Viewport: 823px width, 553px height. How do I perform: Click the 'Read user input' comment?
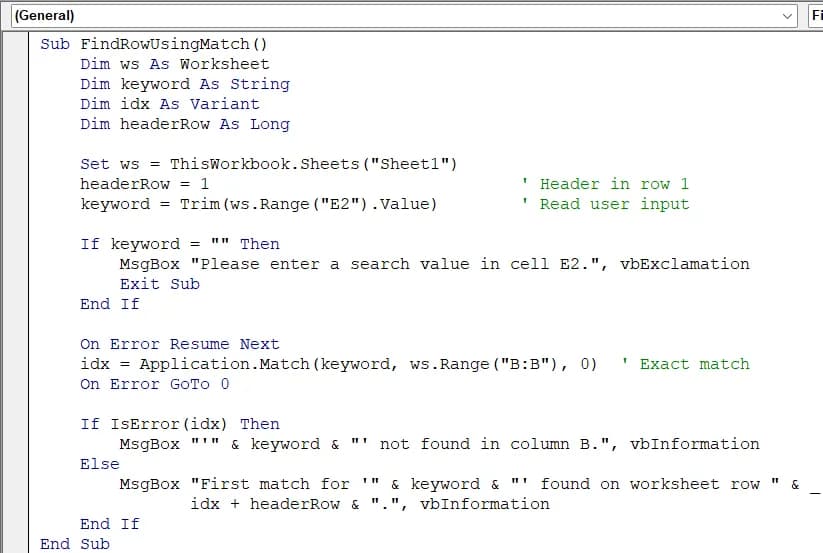pos(605,204)
